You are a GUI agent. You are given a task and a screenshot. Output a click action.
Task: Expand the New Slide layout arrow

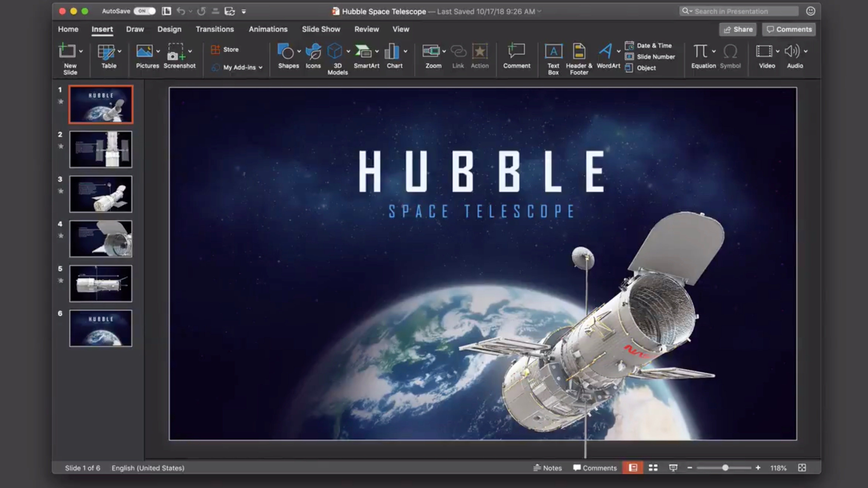81,51
